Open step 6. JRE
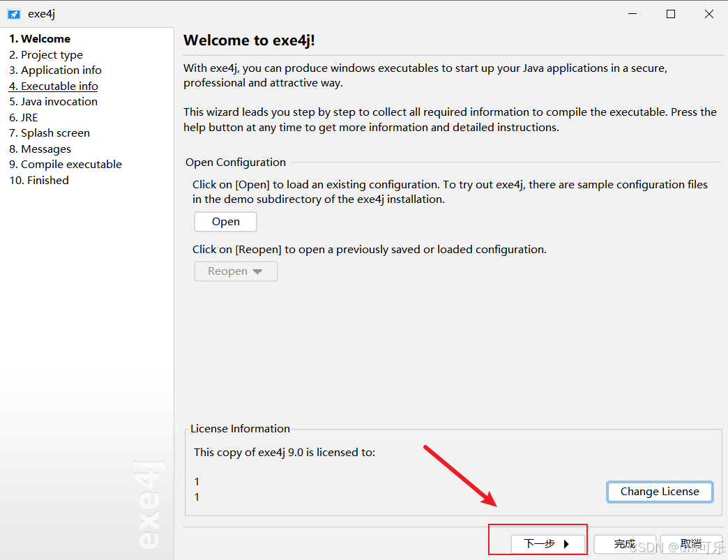 [24, 117]
